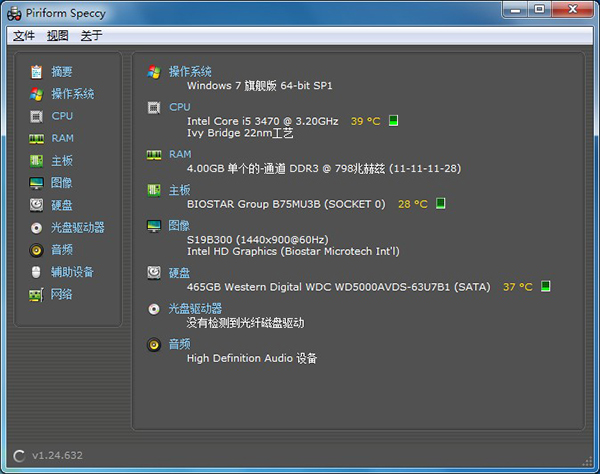Open the RAM icon in sidebar
The image size is (600, 474).
point(36,138)
